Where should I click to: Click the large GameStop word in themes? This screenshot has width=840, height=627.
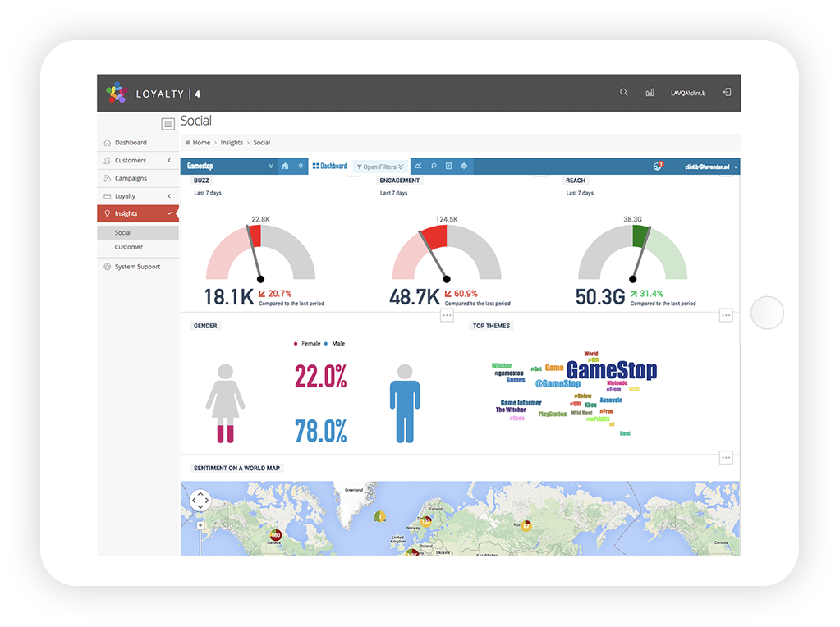[x=611, y=370]
